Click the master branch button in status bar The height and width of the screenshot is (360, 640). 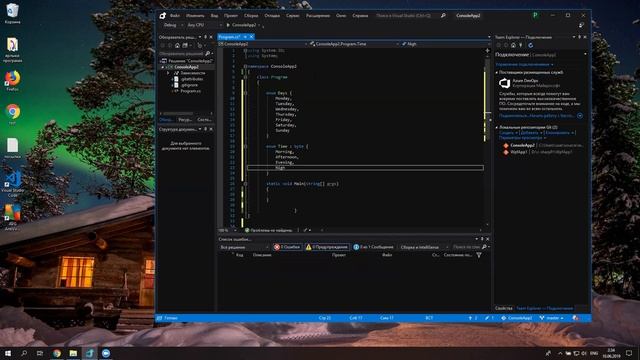[551, 318]
